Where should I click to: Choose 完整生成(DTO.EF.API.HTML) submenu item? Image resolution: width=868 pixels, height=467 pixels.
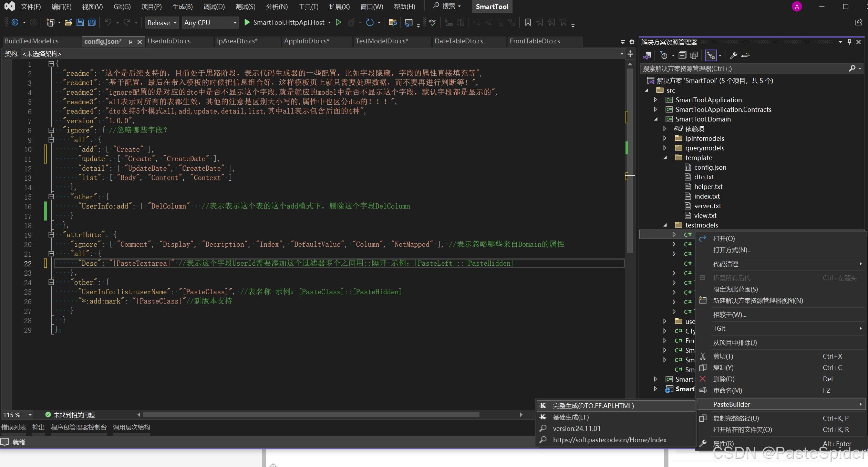tap(616, 406)
